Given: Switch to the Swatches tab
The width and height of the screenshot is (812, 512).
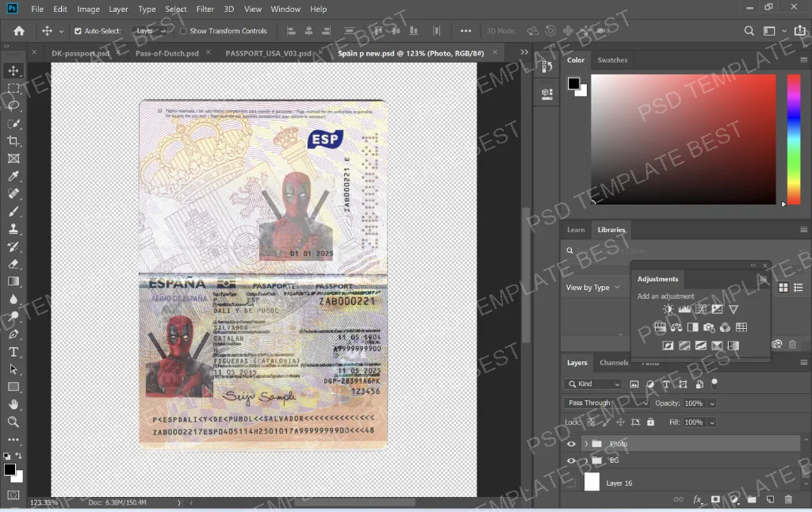Looking at the screenshot, I should point(612,60).
